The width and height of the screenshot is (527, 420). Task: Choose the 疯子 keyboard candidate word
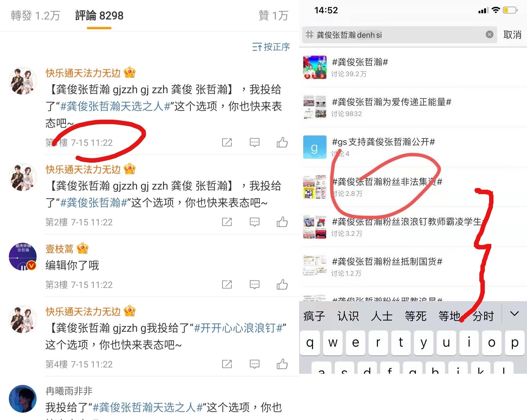(314, 316)
